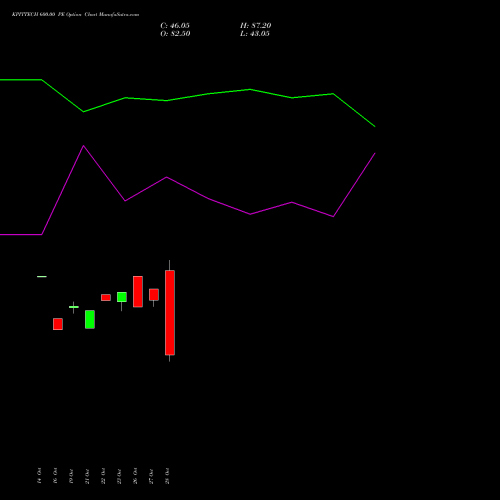Click the '14 Oct' date axis label
Screen dimensions: 500x500
click(39, 476)
